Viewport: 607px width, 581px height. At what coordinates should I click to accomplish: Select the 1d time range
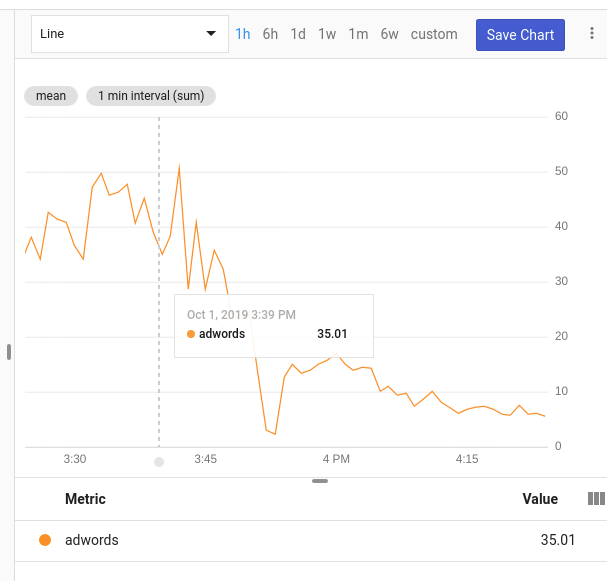click(x=298, y=34)
